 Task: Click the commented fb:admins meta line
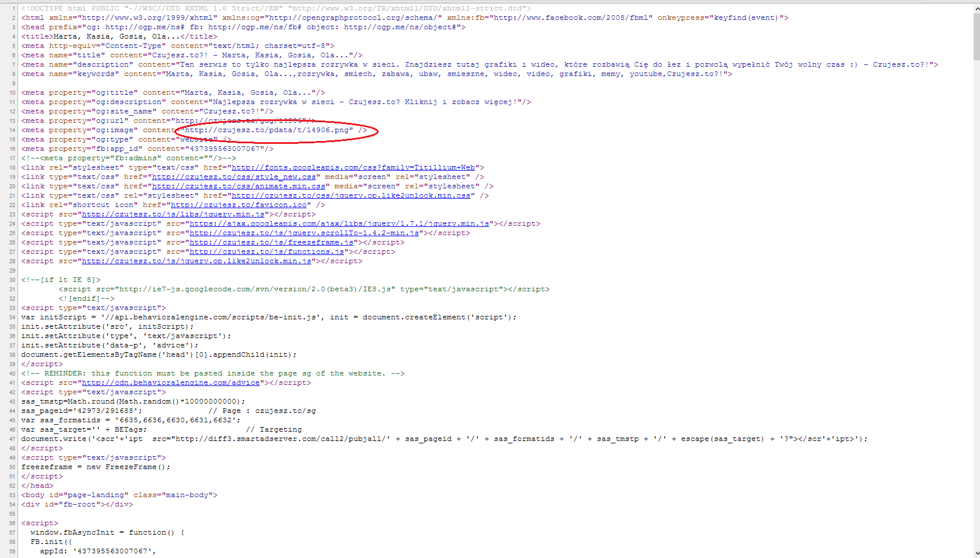point(129,158)
